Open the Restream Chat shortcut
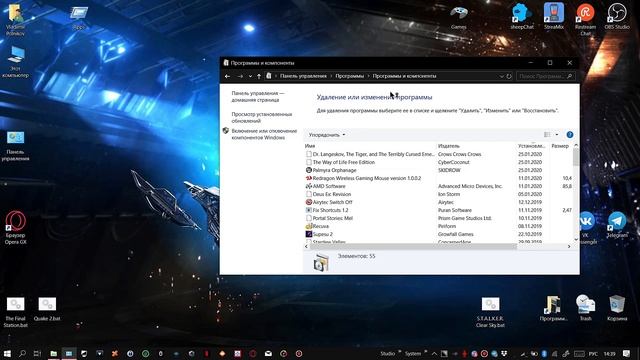Image resolution: width=640 pixels, height=360 pixels. pyautogui.click(x=585, y=19)
